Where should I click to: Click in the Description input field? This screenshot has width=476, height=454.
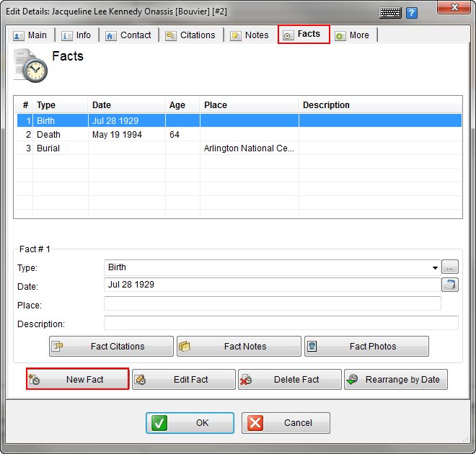point(281,323)
